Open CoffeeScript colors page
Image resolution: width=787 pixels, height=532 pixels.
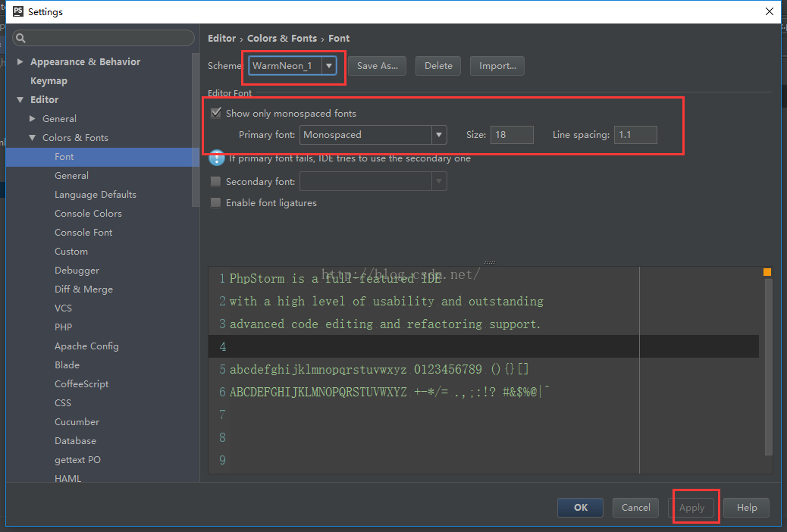[x=82, y=384]
